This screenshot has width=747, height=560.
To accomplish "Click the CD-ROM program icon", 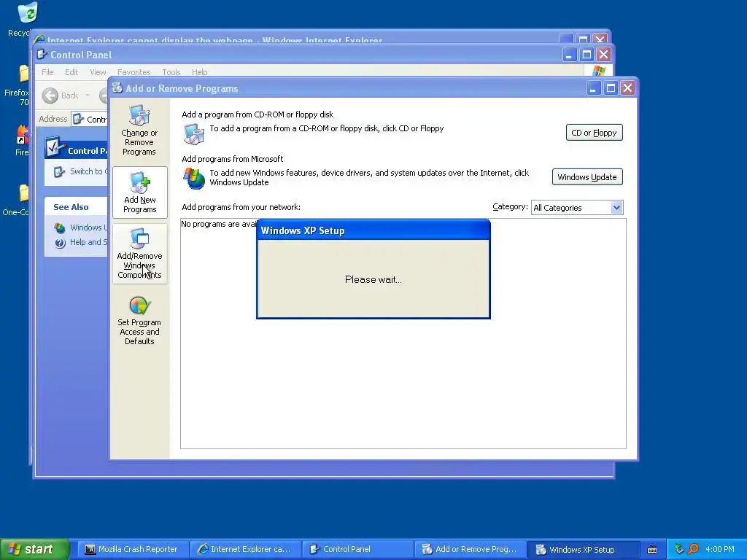I will (x=194, y=134).
